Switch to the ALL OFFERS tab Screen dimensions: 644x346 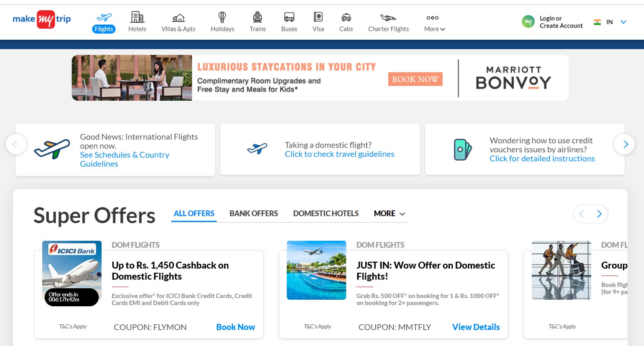coord(194,214)
